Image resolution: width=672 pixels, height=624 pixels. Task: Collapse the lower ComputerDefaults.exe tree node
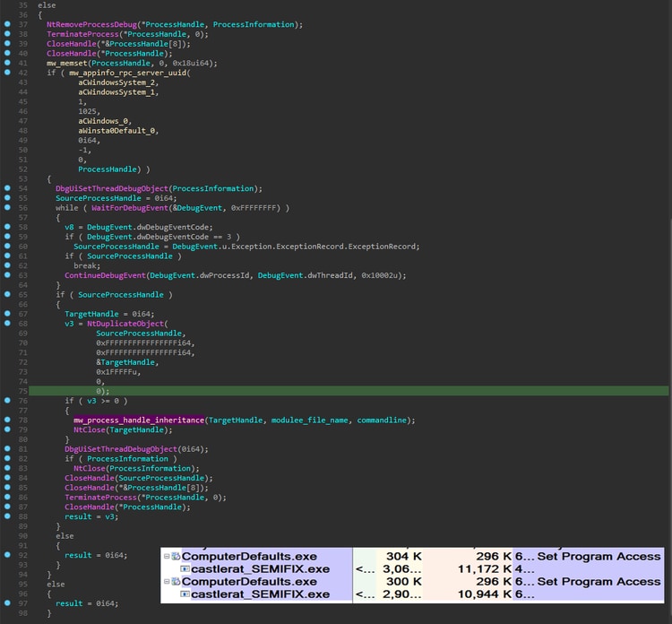pyautogui.click(x=166, y=582)
